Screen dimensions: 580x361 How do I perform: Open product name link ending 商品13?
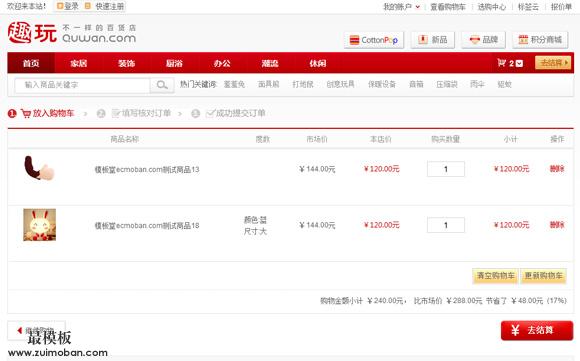[x=147, y=169]
